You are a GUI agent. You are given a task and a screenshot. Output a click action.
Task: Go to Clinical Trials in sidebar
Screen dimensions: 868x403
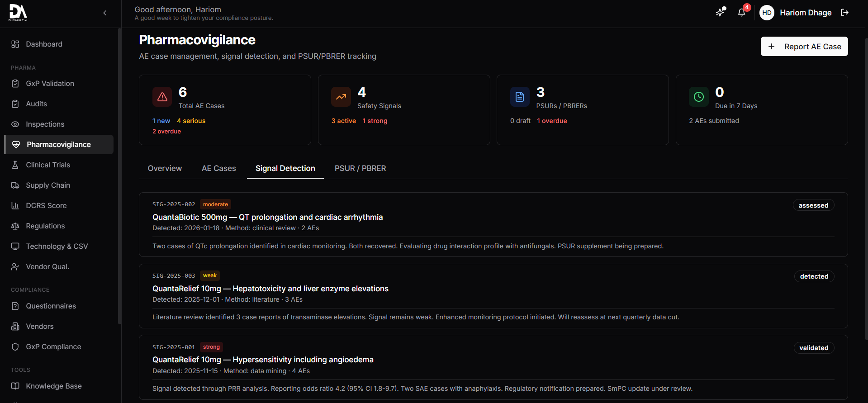(48, 165)
